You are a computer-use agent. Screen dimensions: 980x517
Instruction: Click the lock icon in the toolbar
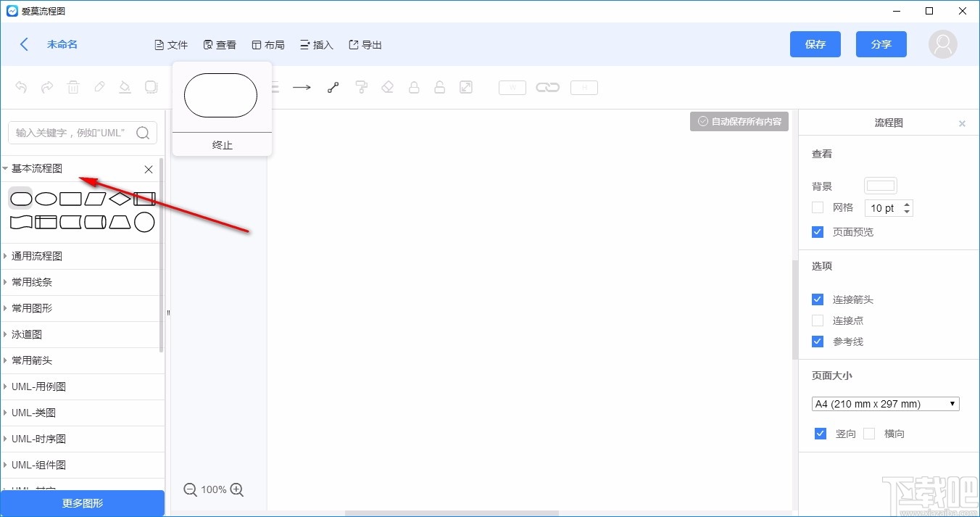pyautogui.click(x=414, y=87)
